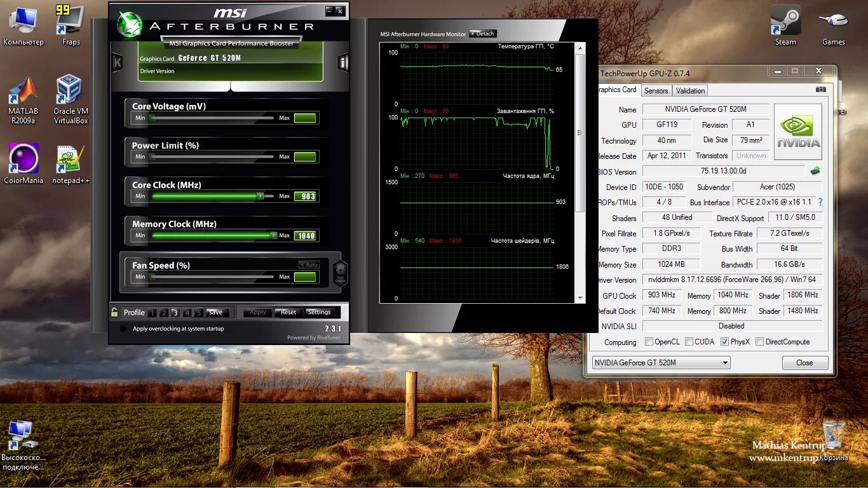
Task: Open Afterburner Settings
Action: tap(319, 312)
